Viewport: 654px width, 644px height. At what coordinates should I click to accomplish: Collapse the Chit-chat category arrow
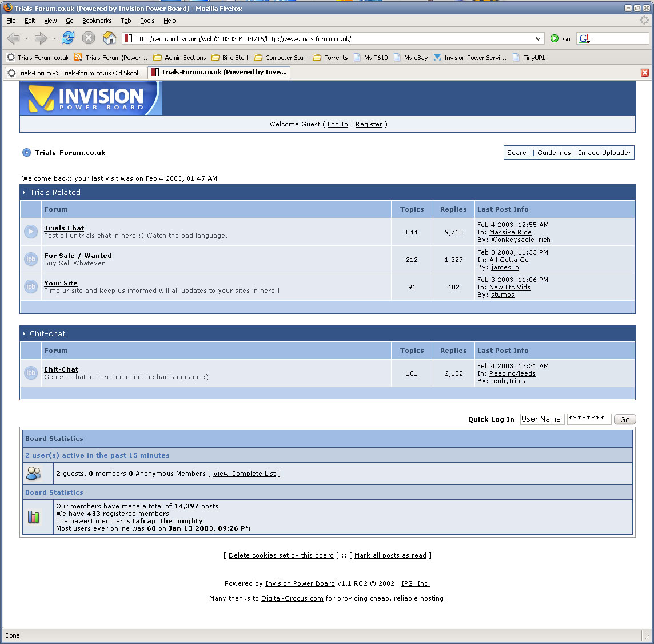pos(24,334)
